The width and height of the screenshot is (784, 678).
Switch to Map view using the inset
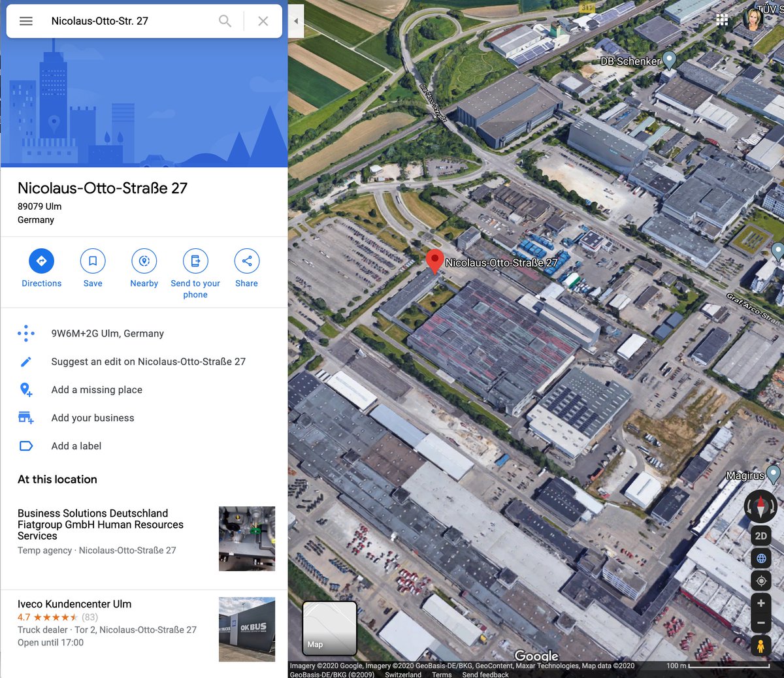coord(329,628)
